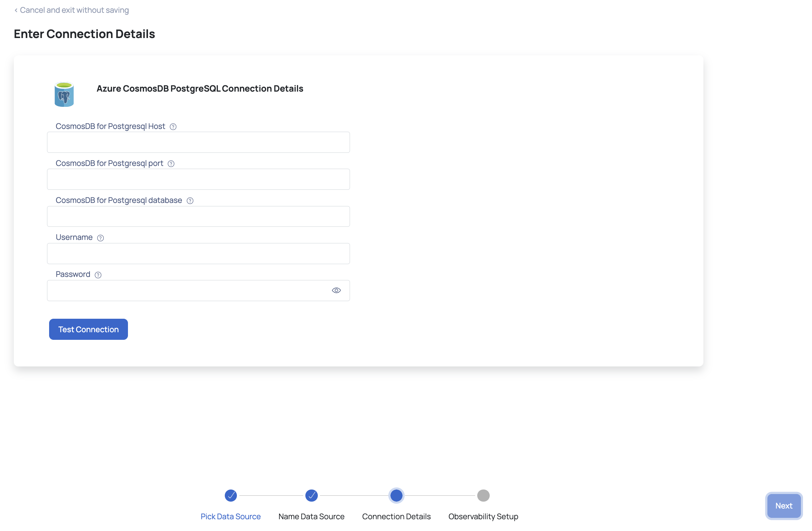Click the Observability Setup step circle

(483, 495)
